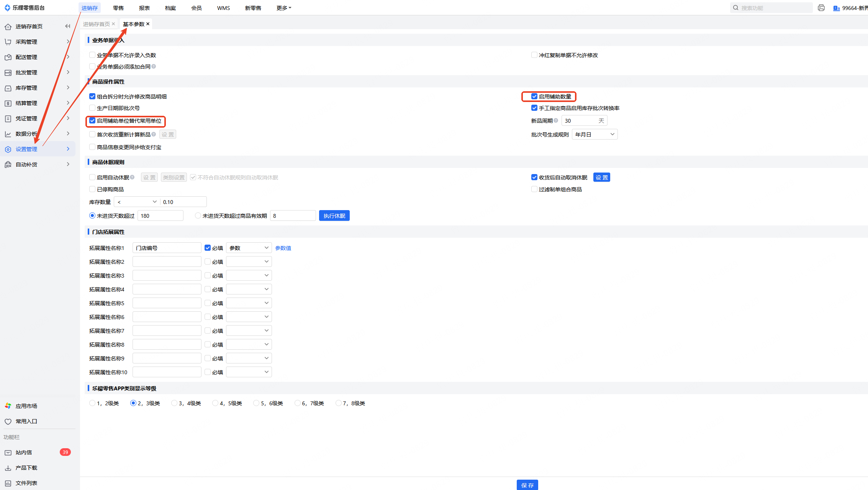Click 产品下载 download icon

(x=8, y=468)
